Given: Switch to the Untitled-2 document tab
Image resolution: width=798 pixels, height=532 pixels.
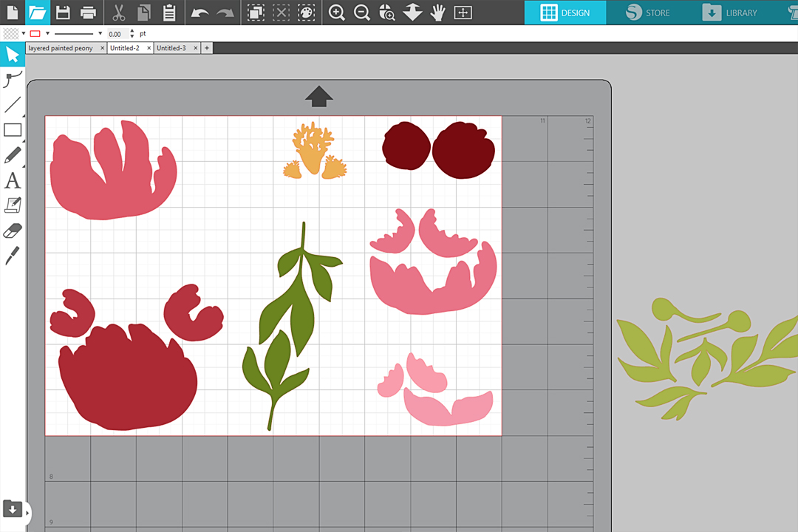Looking at the screenshot, I should pyautogui.click(x=125, y=48).
